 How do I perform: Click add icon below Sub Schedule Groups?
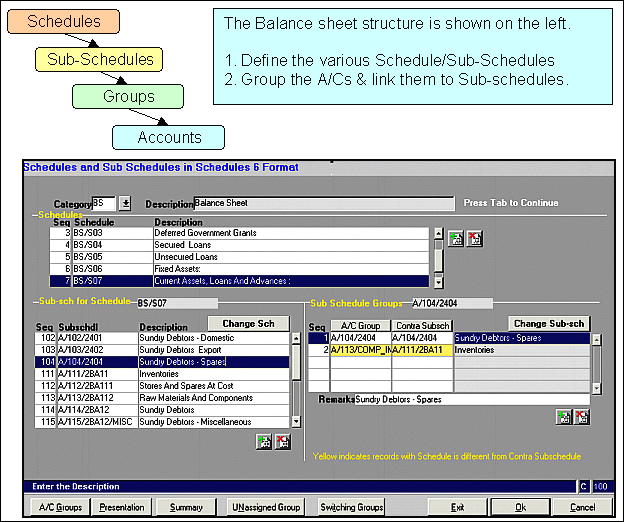(x=565, y=417)
